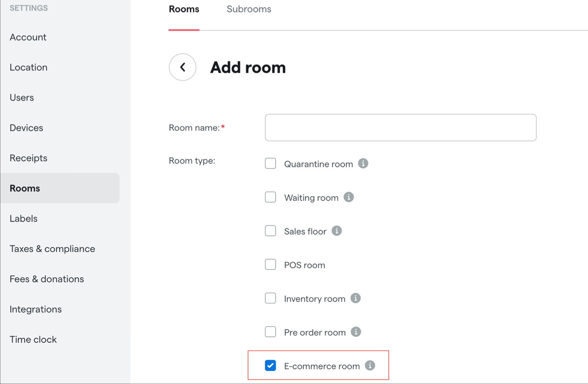Image resolution: width=588 pixels, height=384 pixels.
Task: Open Taxes & compliance settings
Action: coord(52,249)
